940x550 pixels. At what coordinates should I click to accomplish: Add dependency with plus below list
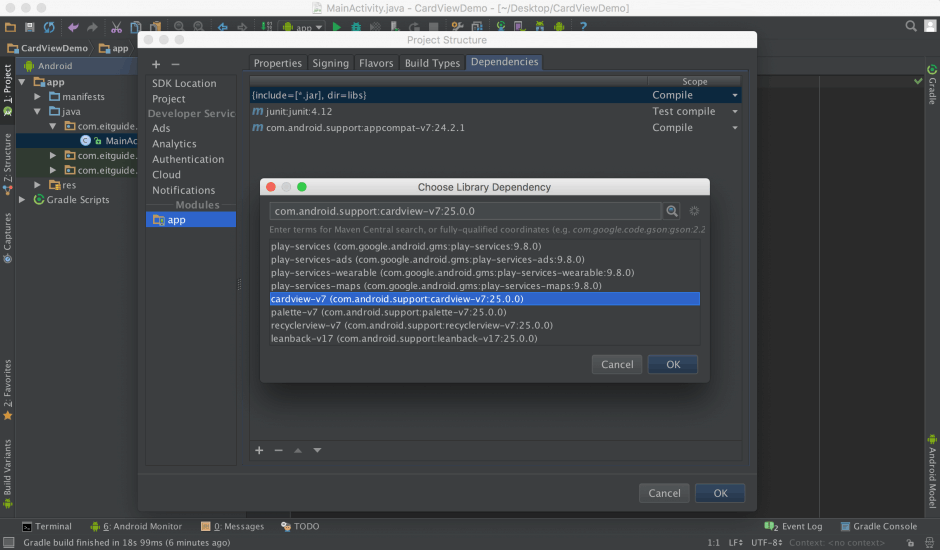[259, 450]
